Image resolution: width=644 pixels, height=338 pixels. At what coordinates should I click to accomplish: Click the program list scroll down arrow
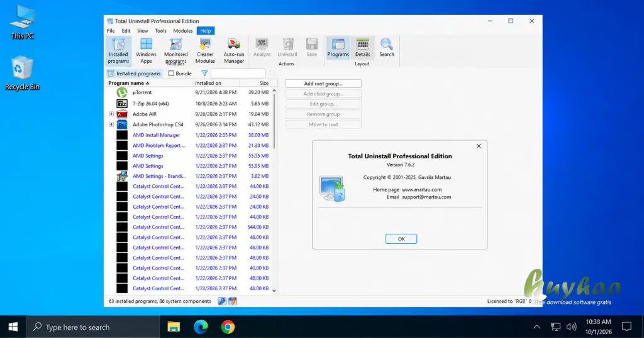click(x=274, y=291)
